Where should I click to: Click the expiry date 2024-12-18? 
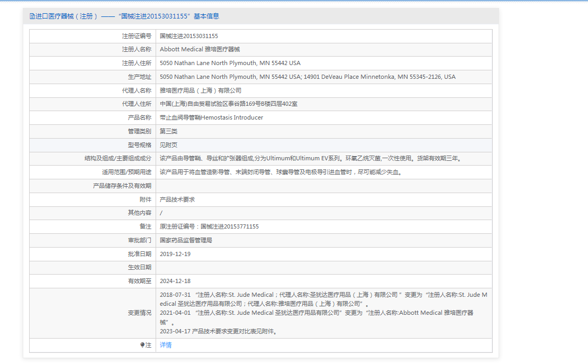point(175,281)
